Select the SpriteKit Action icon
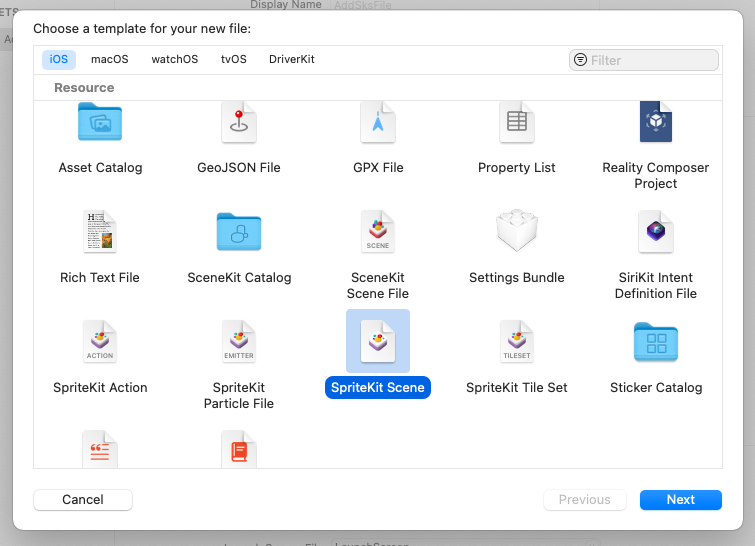The width and height of the screenshot is (755, 546). (x=100, y=341)
